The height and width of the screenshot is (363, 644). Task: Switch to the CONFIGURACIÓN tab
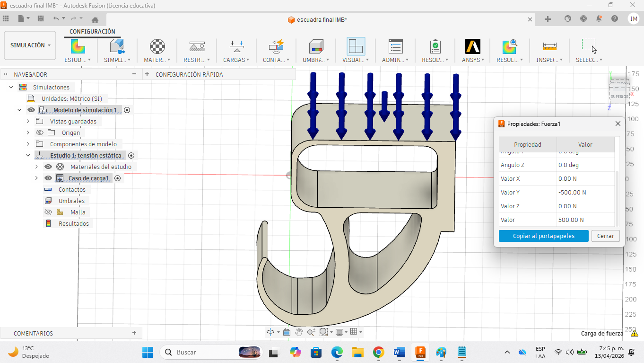click(x=92, y=32)
